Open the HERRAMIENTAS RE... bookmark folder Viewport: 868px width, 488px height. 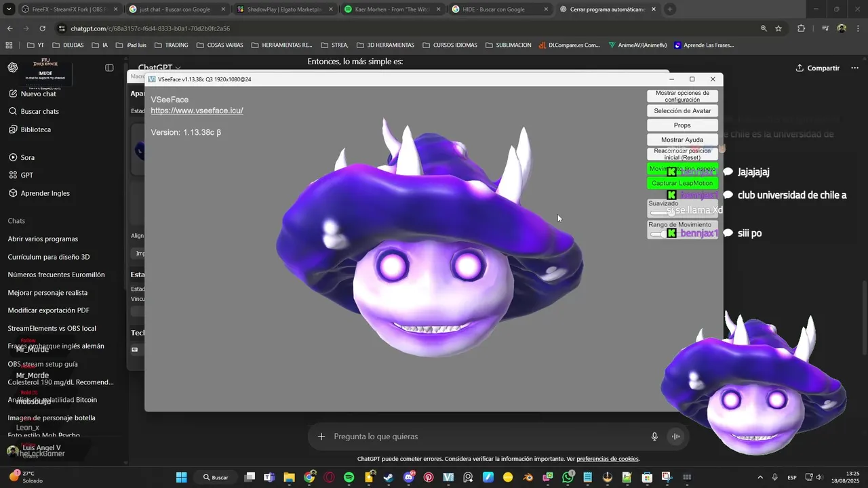click(x=281, y=45)
